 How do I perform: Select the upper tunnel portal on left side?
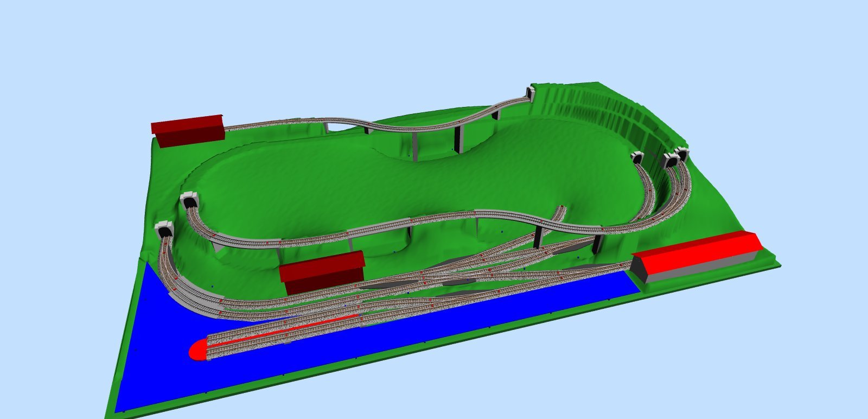tap(190, 201)
